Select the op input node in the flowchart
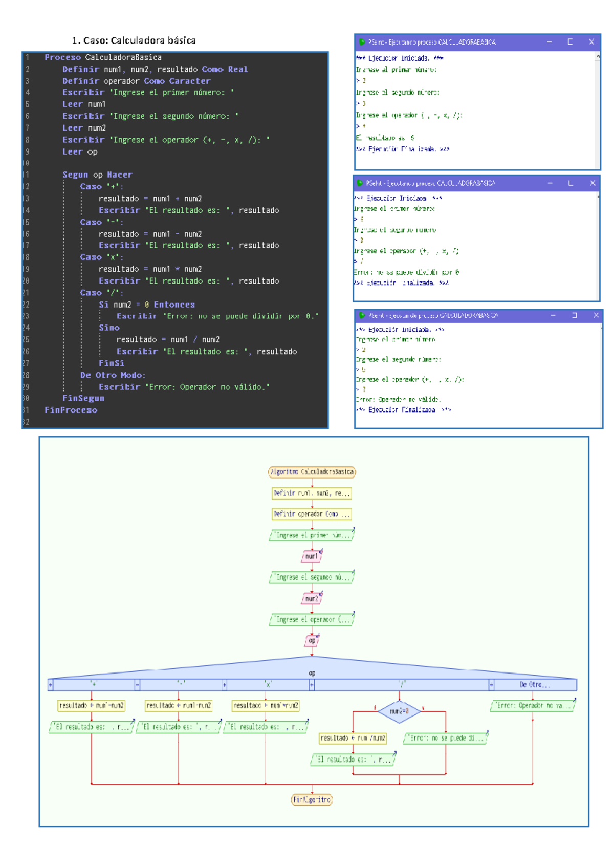Viewport: 614px width, 868px height. click(312, 640)
